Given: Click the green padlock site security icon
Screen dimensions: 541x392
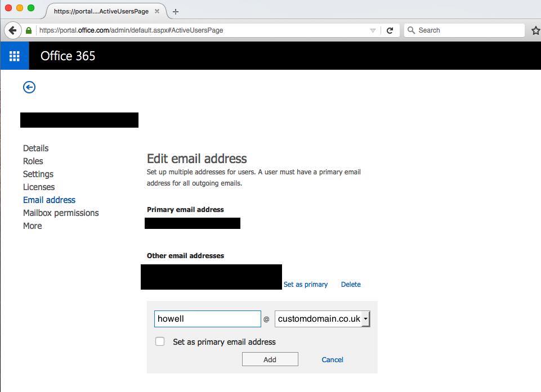Looking at the screenshot, I should (x=29, y=30).
